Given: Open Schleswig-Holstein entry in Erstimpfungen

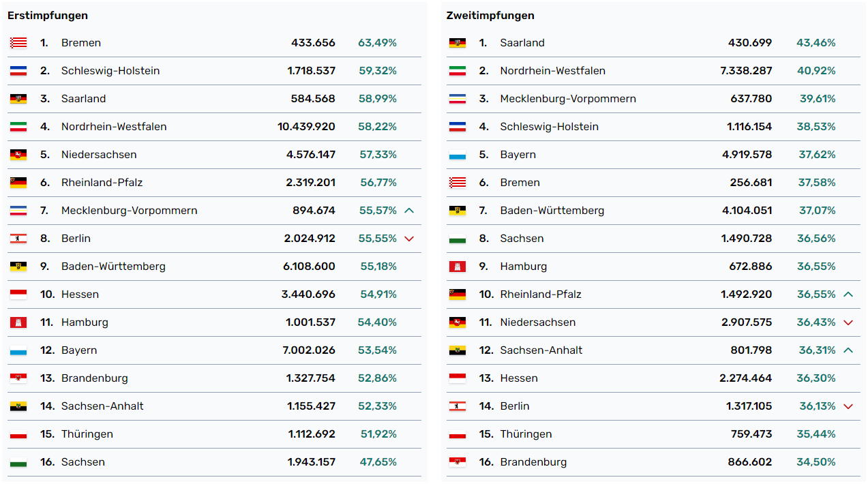Looking at the screenshot, I should [x=110, y=71].
